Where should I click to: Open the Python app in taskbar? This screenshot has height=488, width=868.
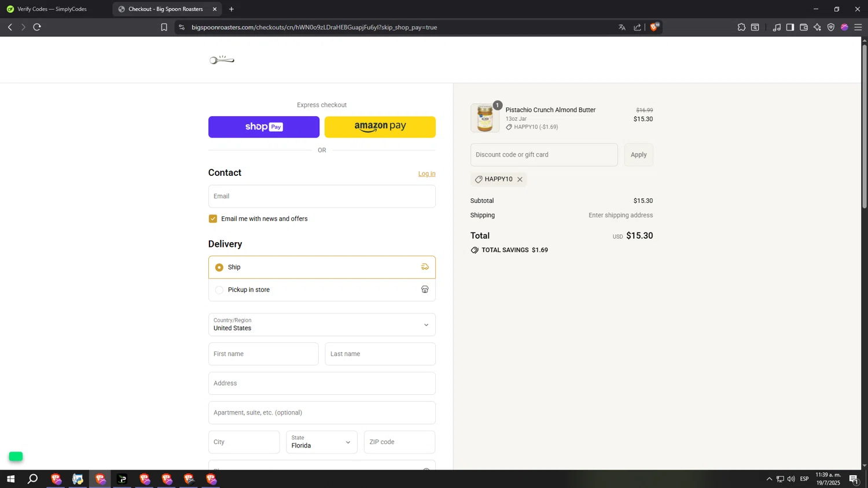point(78,479)
